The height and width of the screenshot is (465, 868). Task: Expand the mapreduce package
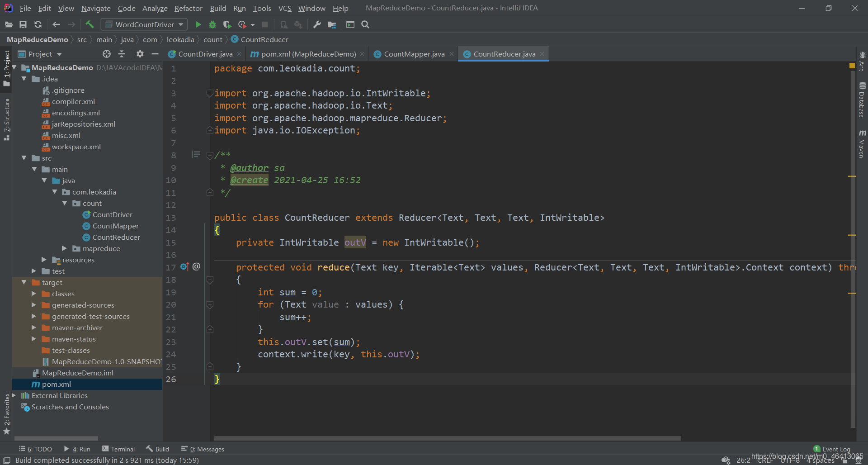click(x=64, y=248)
